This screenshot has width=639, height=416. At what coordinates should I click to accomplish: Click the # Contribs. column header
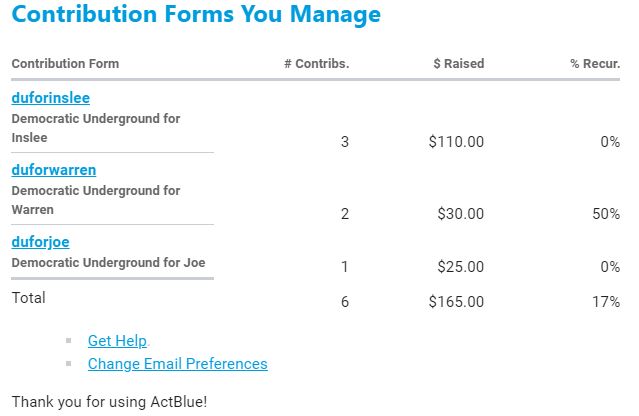point(316,64)
